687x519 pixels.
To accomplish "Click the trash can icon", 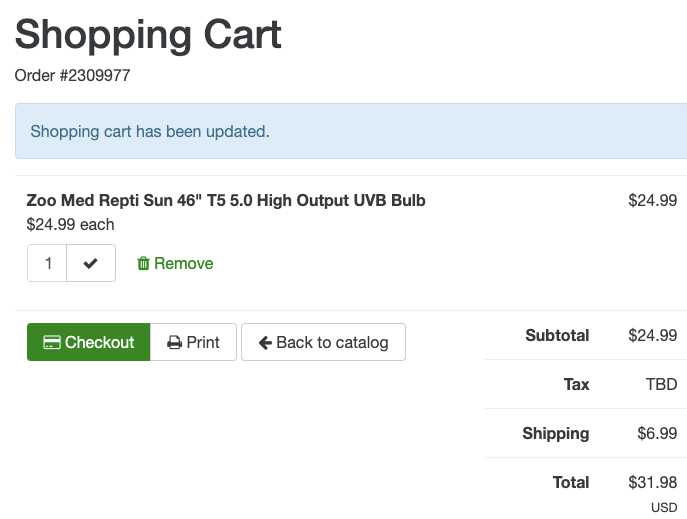I will 143,263.
